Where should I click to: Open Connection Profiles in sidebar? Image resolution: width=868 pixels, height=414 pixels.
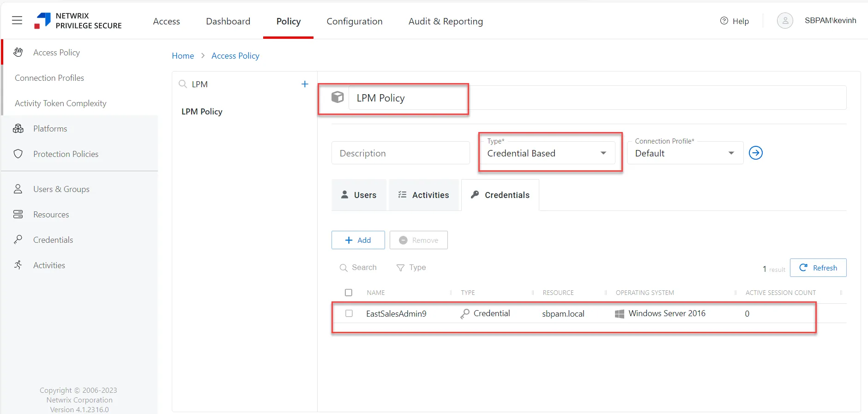click(49, 78)
